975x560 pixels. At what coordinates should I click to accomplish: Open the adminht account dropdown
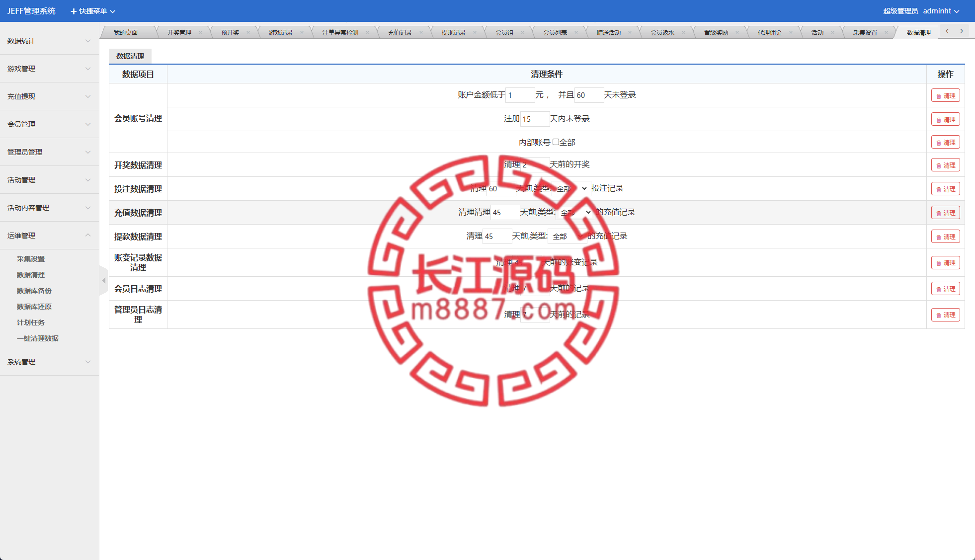pos(941,11)
